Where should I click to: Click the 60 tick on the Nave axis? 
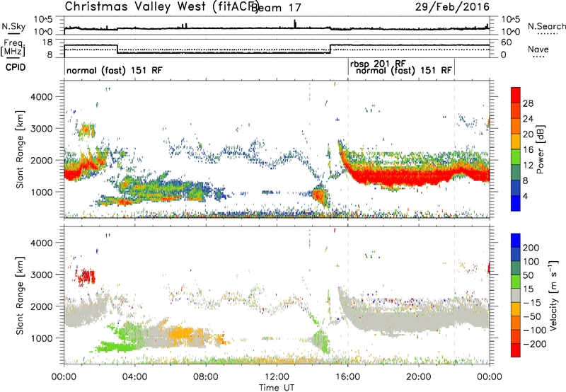(507, 42)
